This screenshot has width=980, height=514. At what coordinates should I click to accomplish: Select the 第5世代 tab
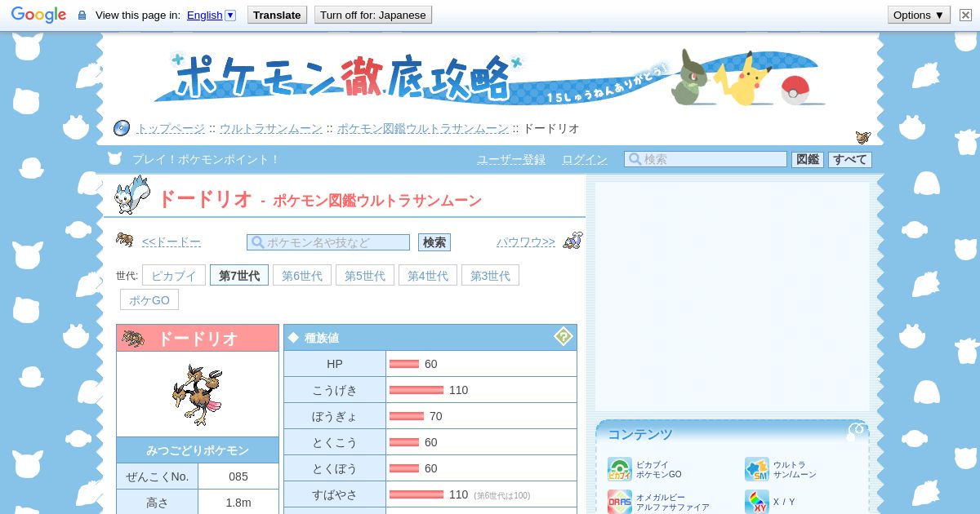coord(365,276)
